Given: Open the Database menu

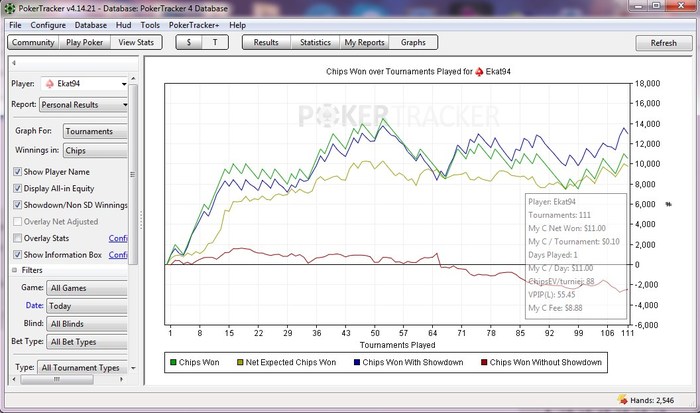Looking at the screenshot, I should 91,25.
